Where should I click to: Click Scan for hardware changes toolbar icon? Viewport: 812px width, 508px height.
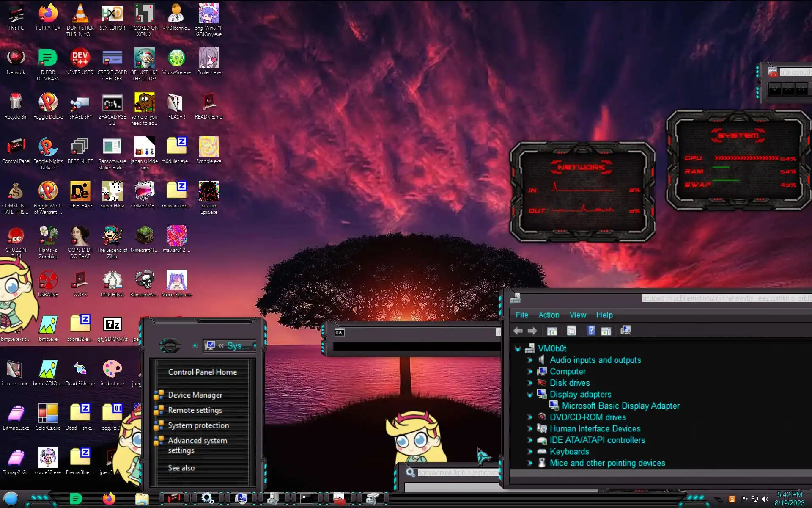click(x=625, y=331)
